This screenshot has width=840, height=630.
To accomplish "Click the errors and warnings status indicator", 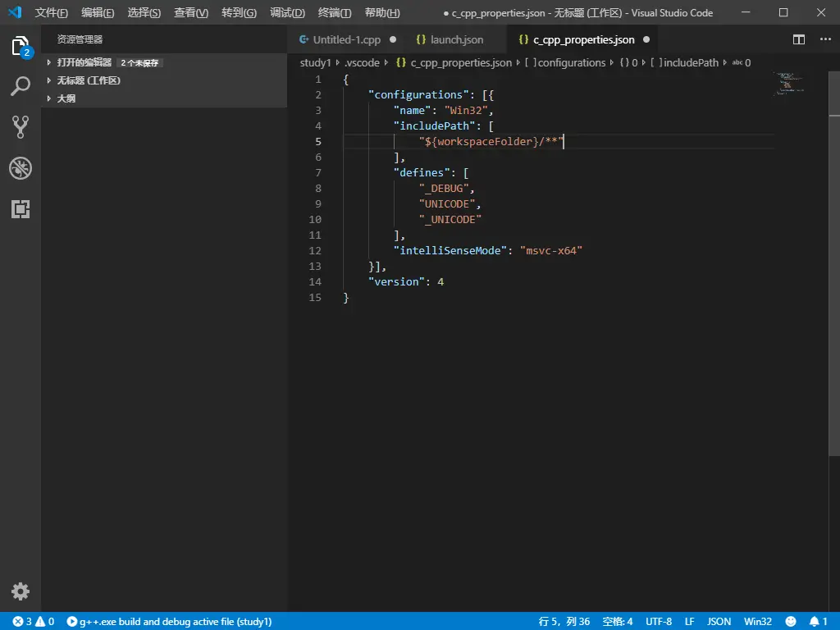I will (33, 622).
